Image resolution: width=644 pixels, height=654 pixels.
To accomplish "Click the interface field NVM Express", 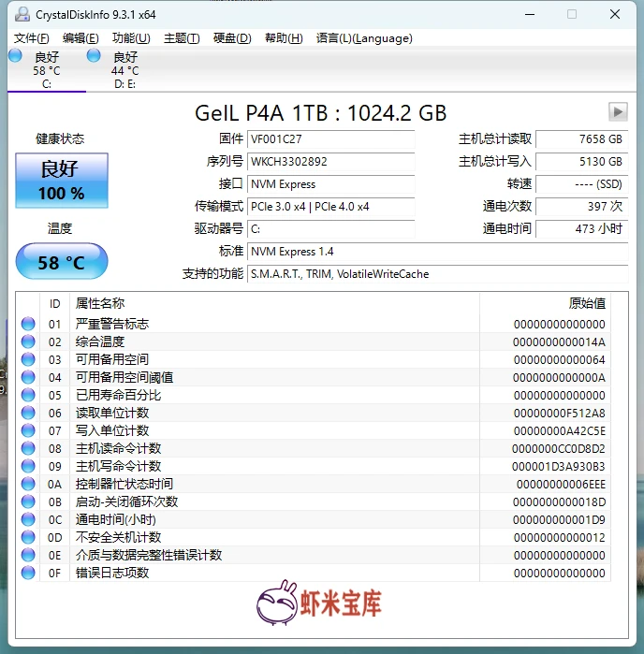I will coord(331,184).
